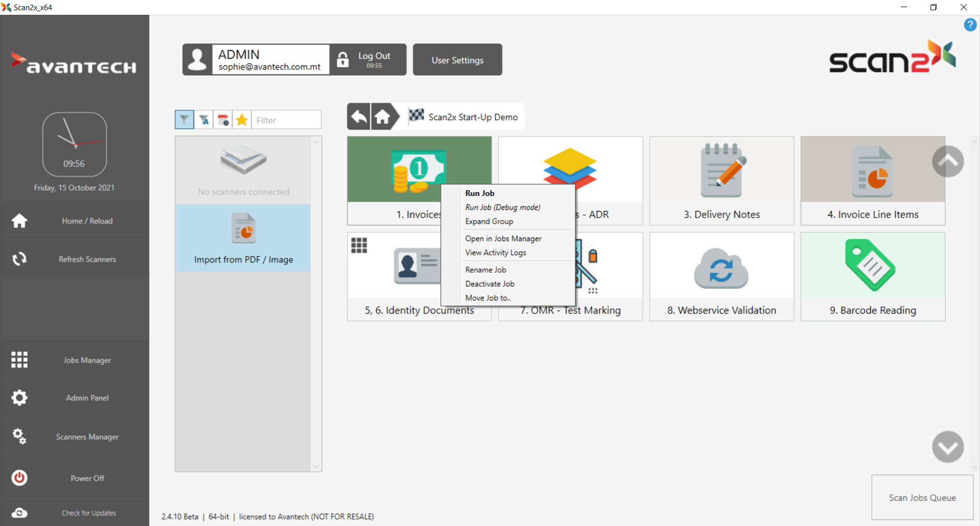
Task: Select Run Job from context menu
Action: point(480,193)
